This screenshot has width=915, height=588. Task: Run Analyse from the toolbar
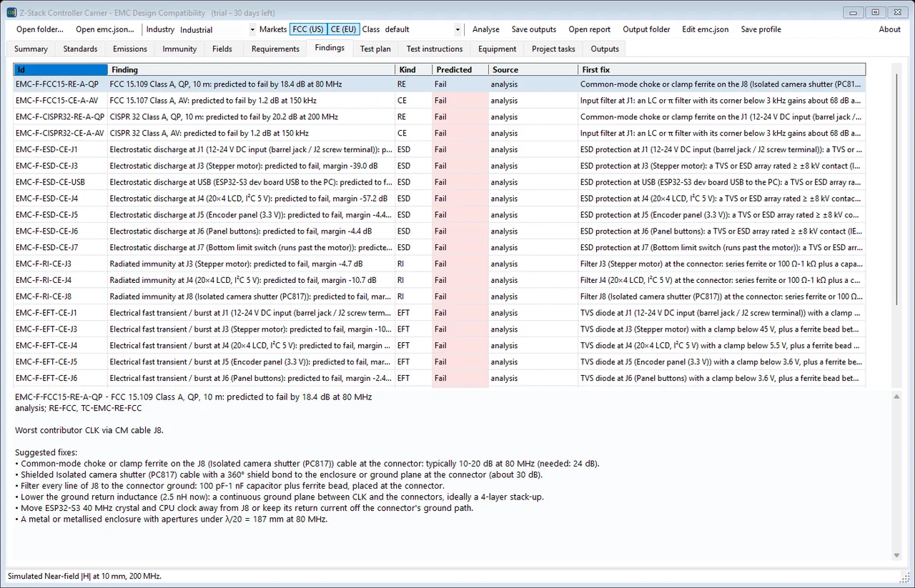[x=486, y=29]
